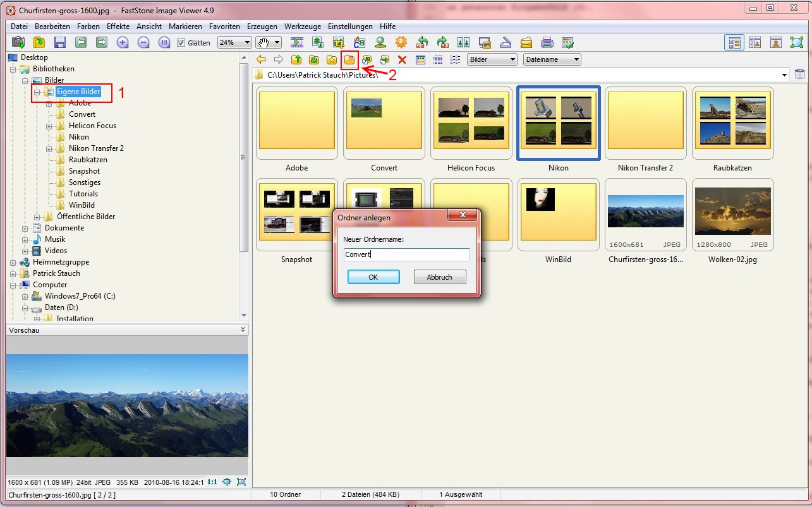The image size is (812, 507).
Task: Select Heimnetzgruppe in the folder tree
Action: (x=61, y=262)
